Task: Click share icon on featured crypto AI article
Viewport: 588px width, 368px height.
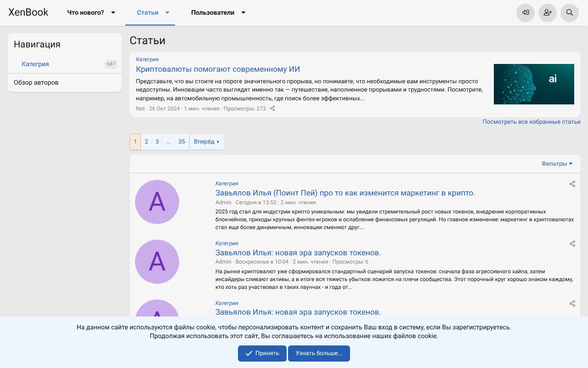Action: (x=272, y=109)
